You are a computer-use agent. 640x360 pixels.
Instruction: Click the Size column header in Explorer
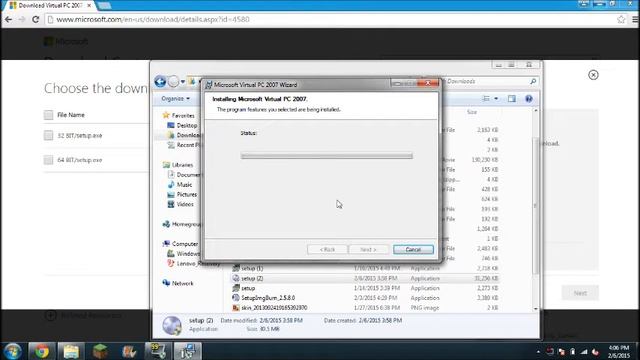[x=472, y=112]
